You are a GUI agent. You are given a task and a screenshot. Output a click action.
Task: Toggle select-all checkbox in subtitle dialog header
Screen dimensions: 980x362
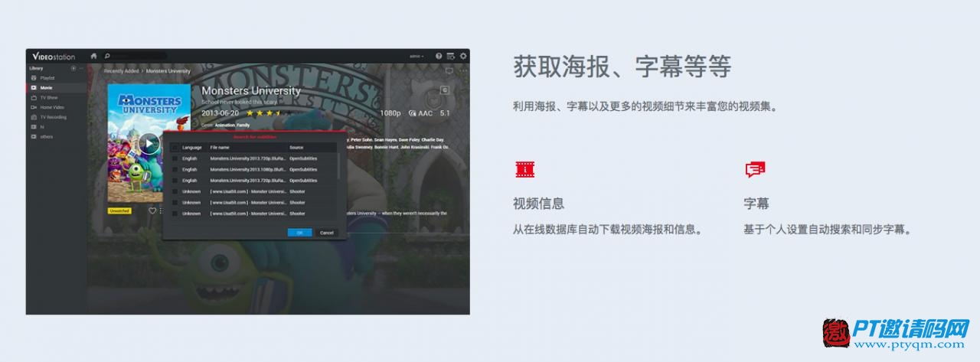click(175, 147)
